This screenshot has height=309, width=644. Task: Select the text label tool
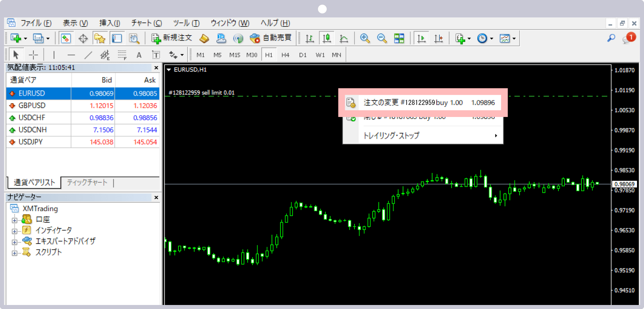156,55
